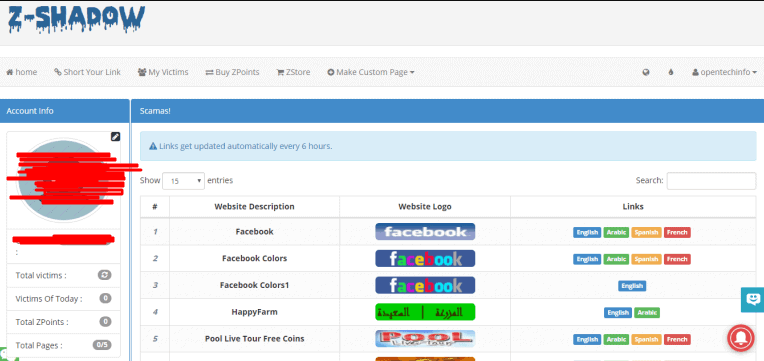Click the Victims Of Today count badge

[x=105, y=298]
